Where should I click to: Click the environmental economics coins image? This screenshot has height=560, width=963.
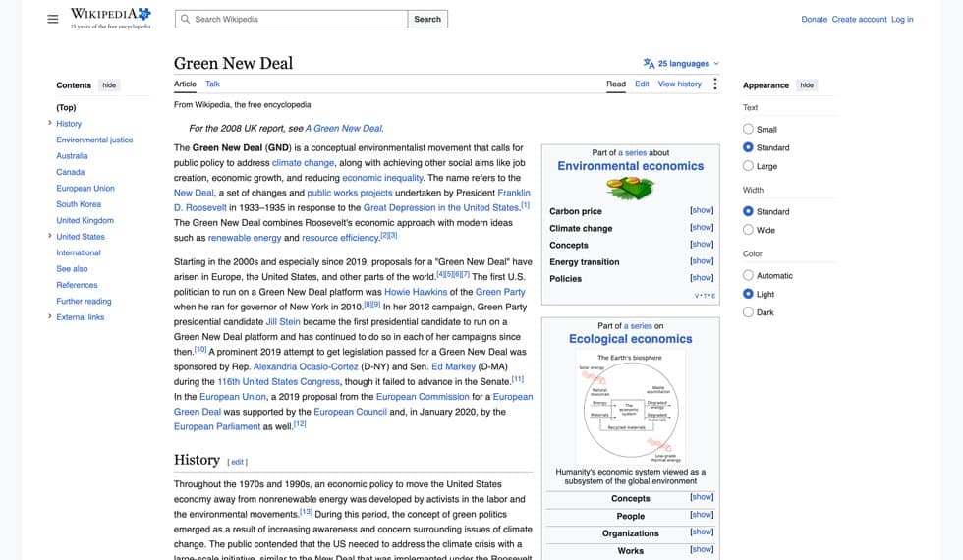point(630,189)
